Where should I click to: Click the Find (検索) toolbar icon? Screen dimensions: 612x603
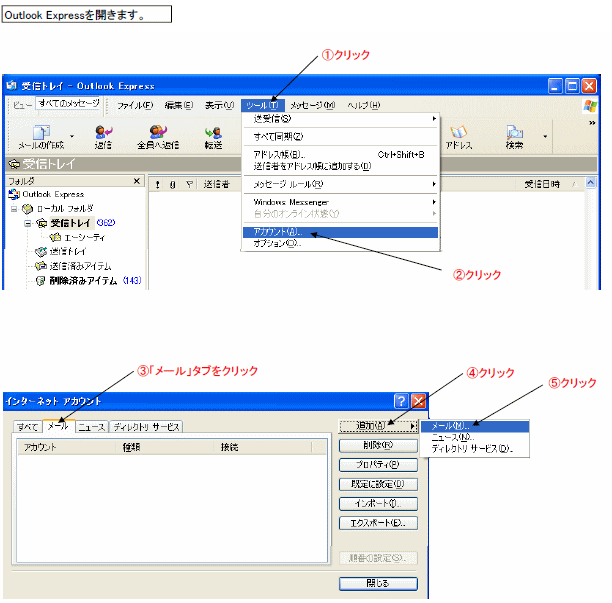point(514,137)
